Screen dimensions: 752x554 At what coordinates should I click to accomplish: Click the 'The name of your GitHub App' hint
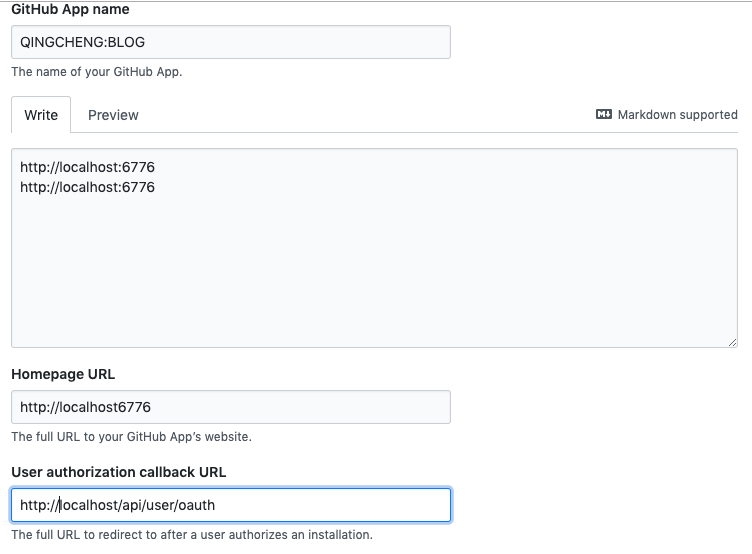(96, 72)
